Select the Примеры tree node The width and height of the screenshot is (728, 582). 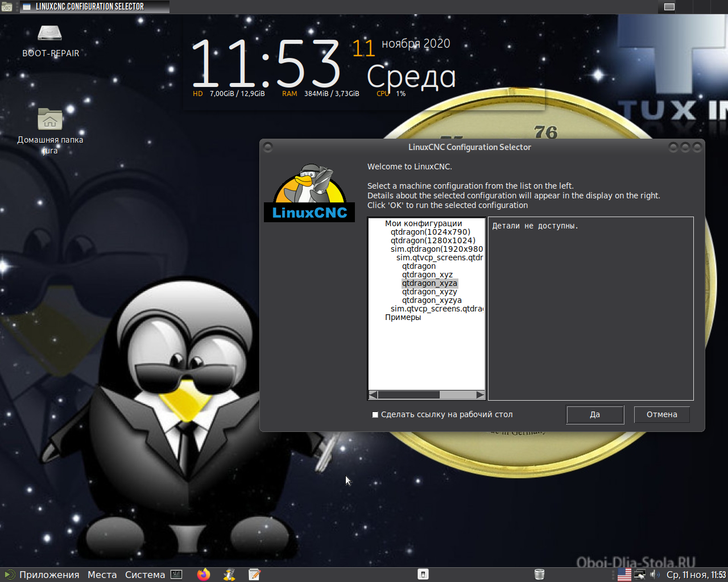pos(403,317)
